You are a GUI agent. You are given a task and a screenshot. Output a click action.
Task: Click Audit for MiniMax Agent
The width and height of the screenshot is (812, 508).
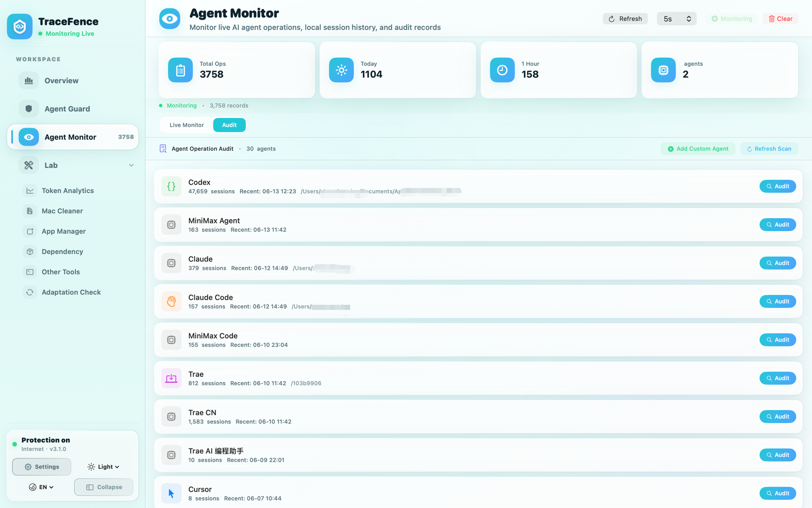(x=778, y=224)
